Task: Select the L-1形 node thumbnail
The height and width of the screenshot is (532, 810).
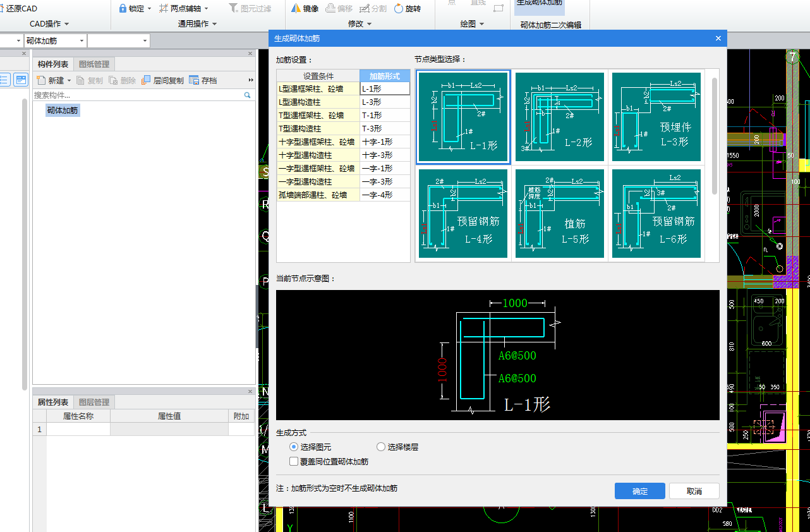Action: [463, 117]
